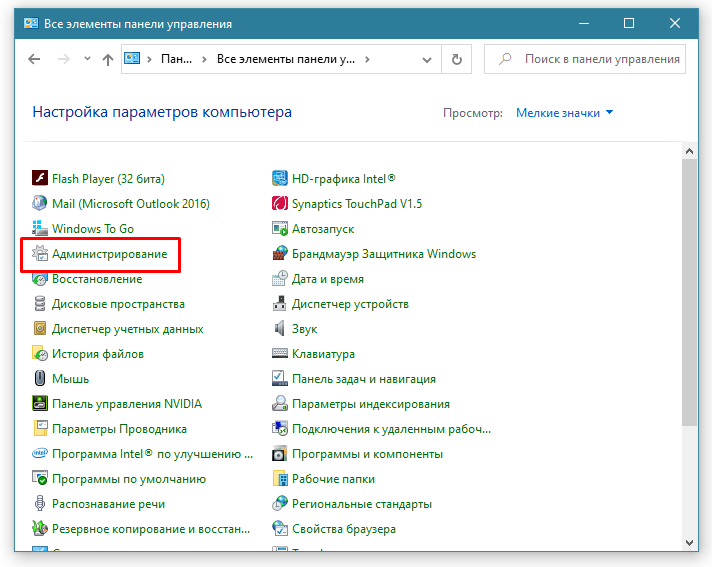
Task: Click the Synaptics TouchPad icon
Action: [x=280, y=204]
